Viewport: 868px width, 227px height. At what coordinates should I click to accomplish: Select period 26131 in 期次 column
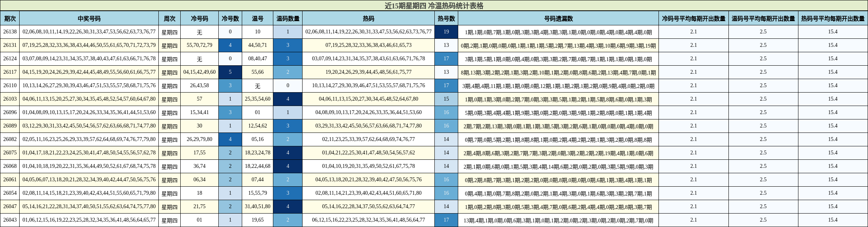pos(10,45)
